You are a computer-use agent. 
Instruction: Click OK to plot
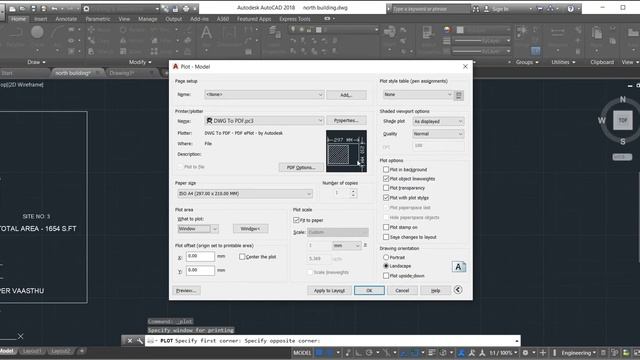(369, 290)
